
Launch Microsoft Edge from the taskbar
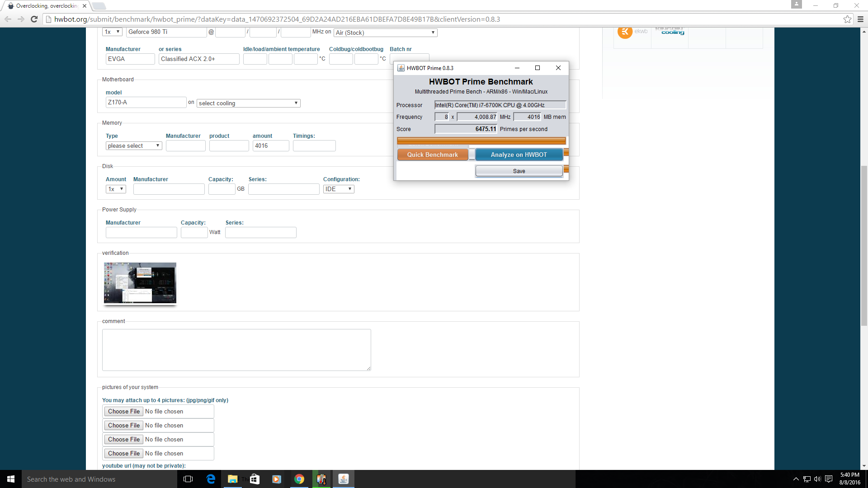[x=211, y=479]
